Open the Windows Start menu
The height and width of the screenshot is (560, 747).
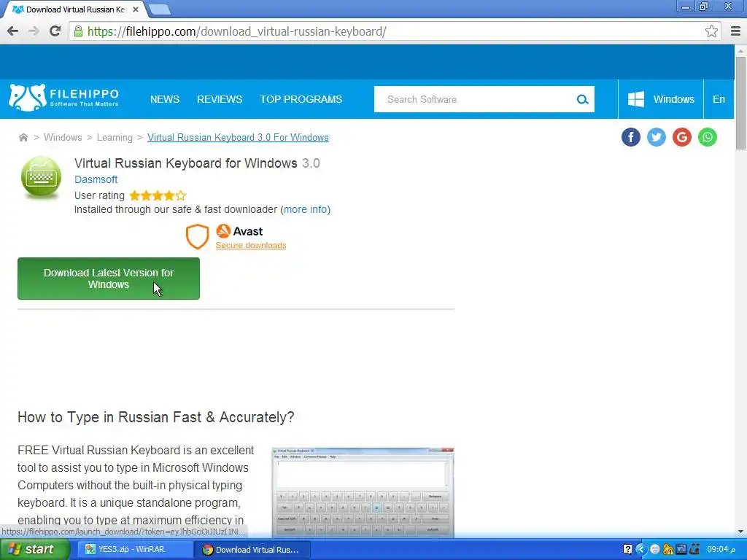35,550
